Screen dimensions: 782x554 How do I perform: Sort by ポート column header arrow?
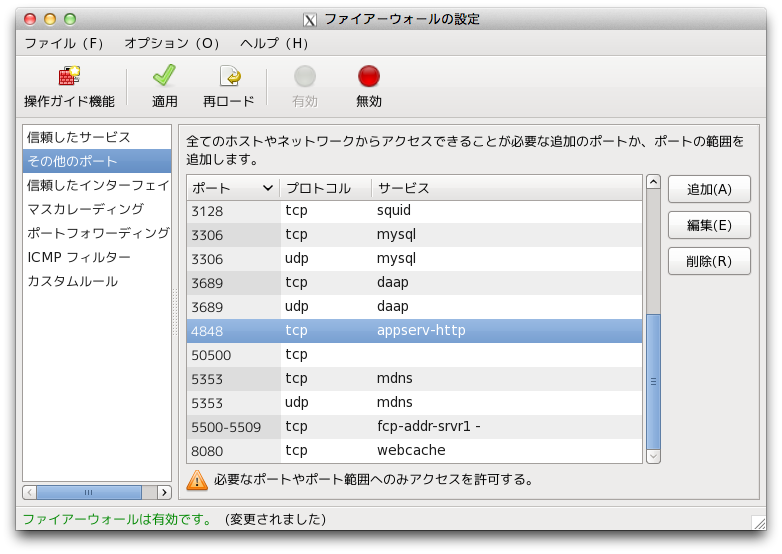click(267, 188)
